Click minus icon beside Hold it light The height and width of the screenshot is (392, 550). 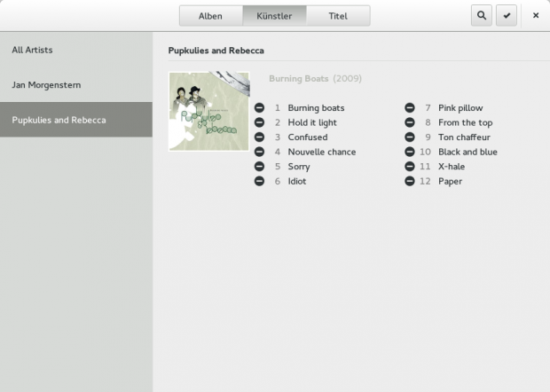coord(259,122)
